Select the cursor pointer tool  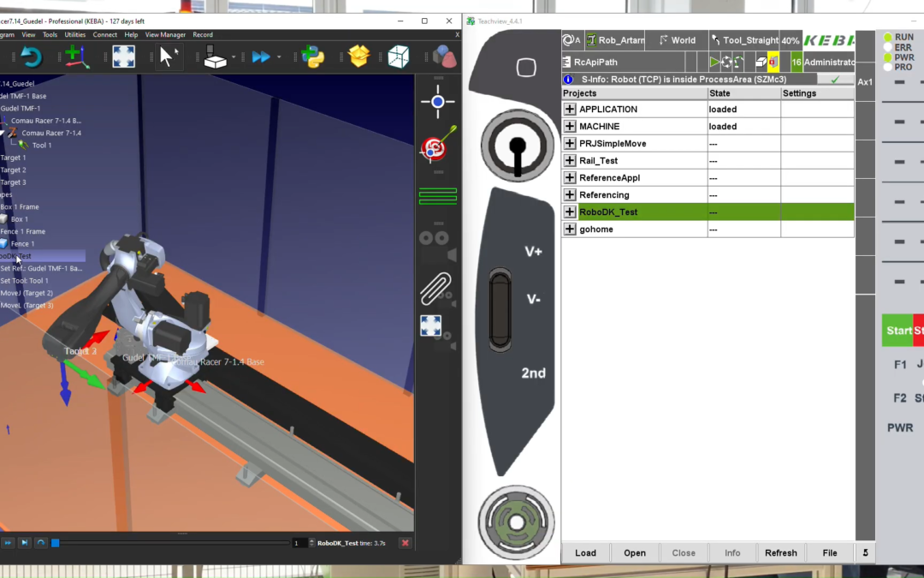[168, 57]
